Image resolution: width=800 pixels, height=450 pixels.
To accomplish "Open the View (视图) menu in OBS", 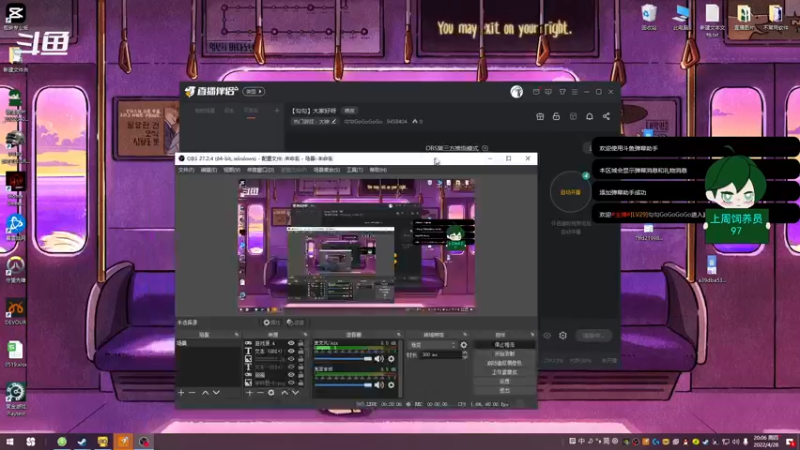I will [231, 170].
